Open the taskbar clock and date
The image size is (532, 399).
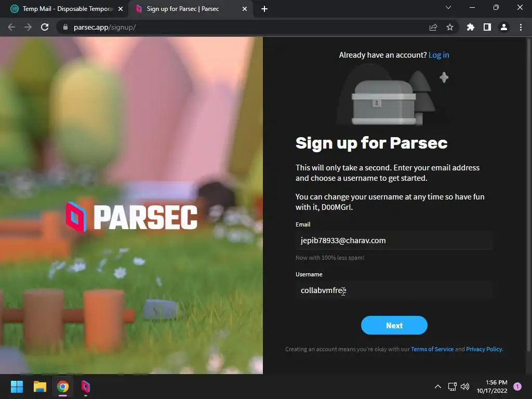tap(492, 387)
